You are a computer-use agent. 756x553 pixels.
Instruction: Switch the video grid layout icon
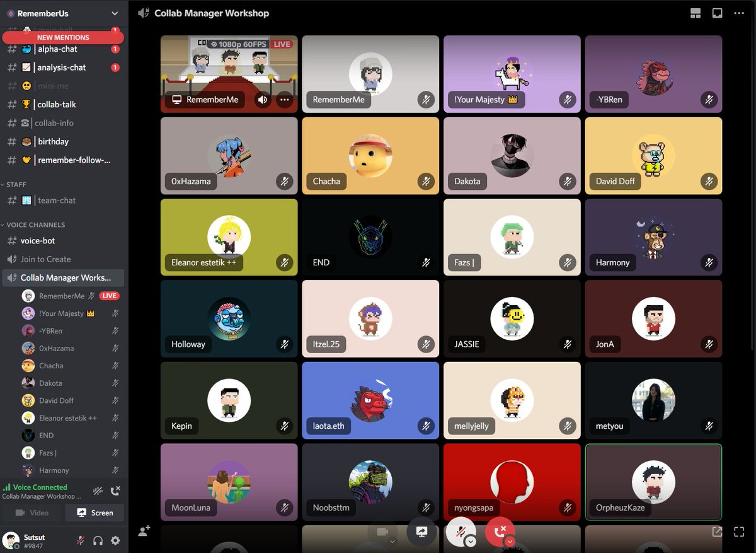click(x=696, y=13)
